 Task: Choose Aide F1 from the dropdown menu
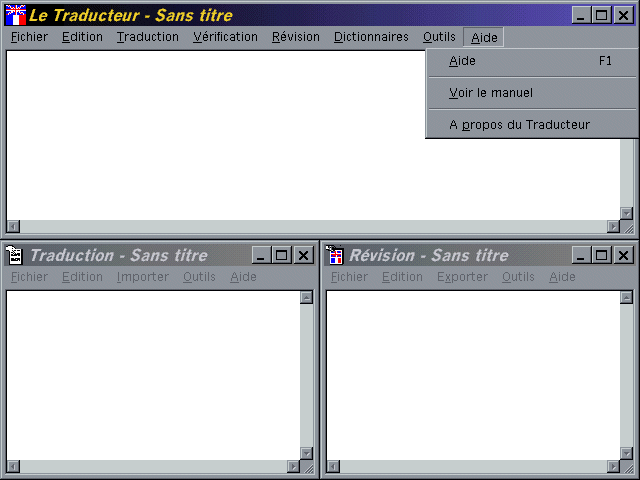point(531,61)
